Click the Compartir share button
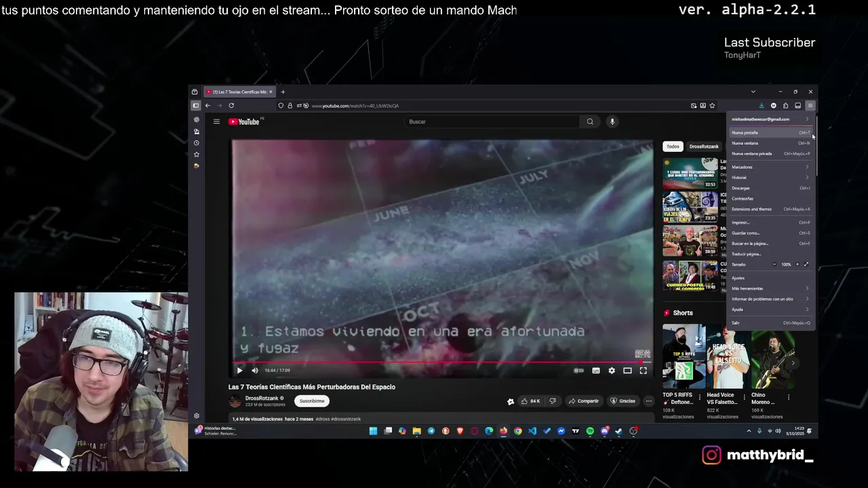868x488 pixels. 584,401
